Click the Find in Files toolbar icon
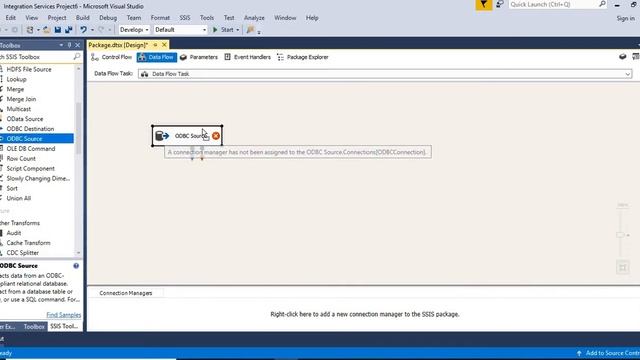 click(250, 30)
